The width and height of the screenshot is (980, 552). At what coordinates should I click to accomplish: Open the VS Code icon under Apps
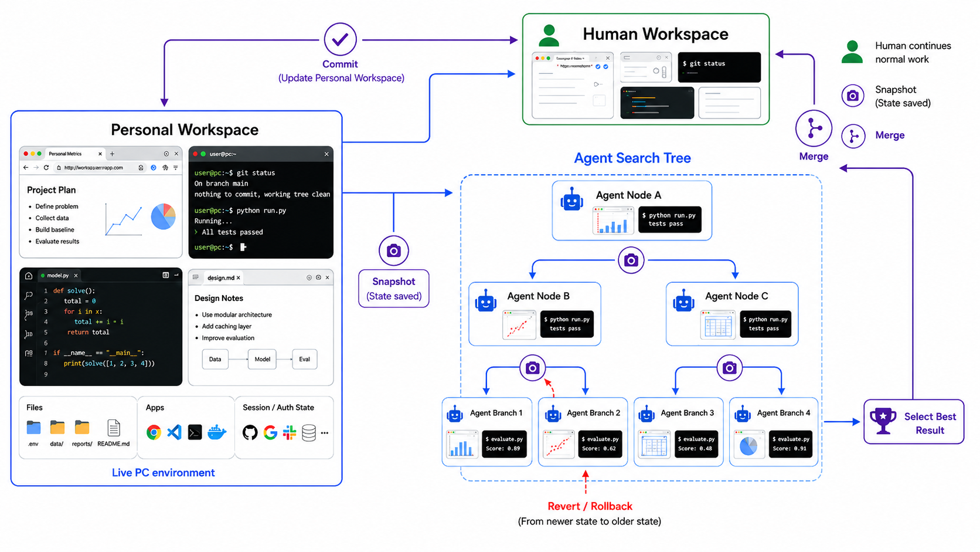tap(174, 432)
